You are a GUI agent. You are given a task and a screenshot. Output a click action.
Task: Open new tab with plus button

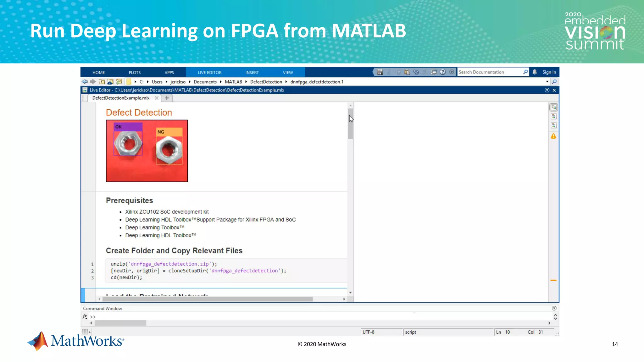167,98
